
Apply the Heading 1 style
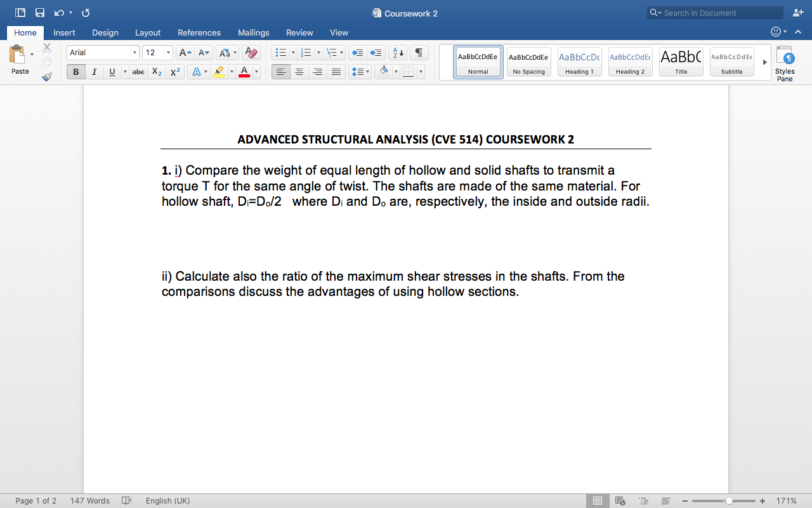(579, 61)
